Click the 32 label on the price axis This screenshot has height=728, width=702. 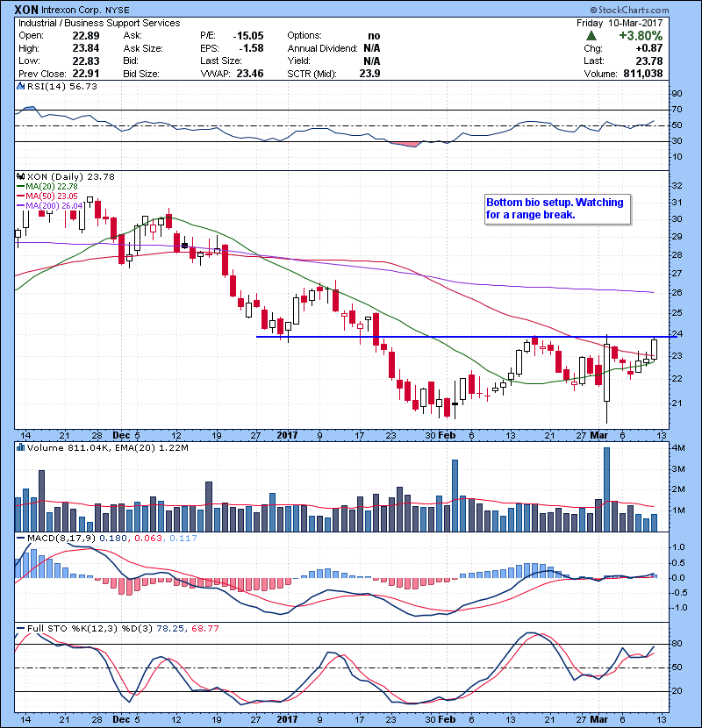point(677,186)
